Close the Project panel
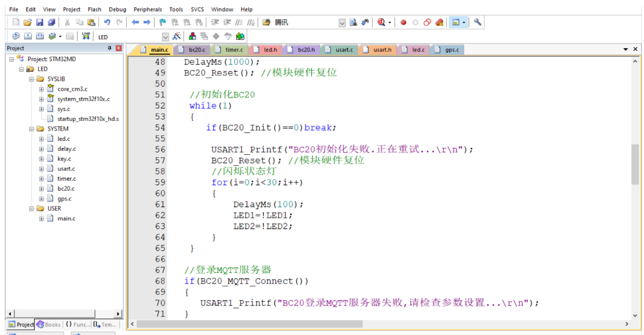 click(119, 48)
